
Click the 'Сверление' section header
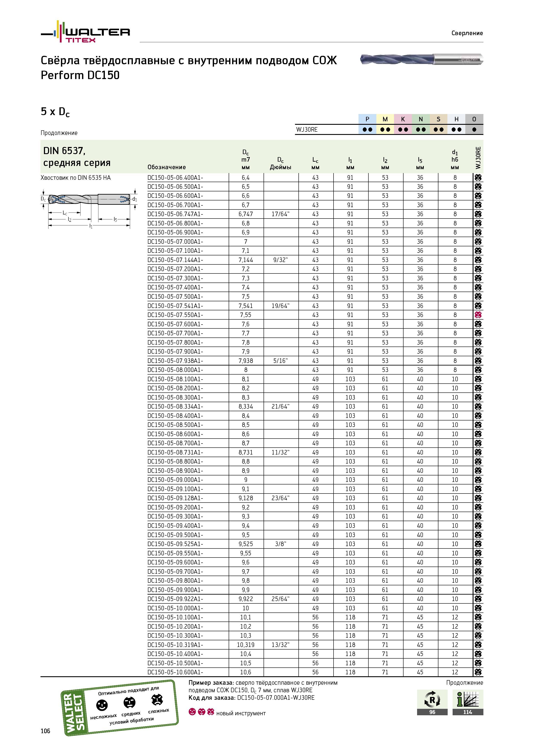pos(467,33)
